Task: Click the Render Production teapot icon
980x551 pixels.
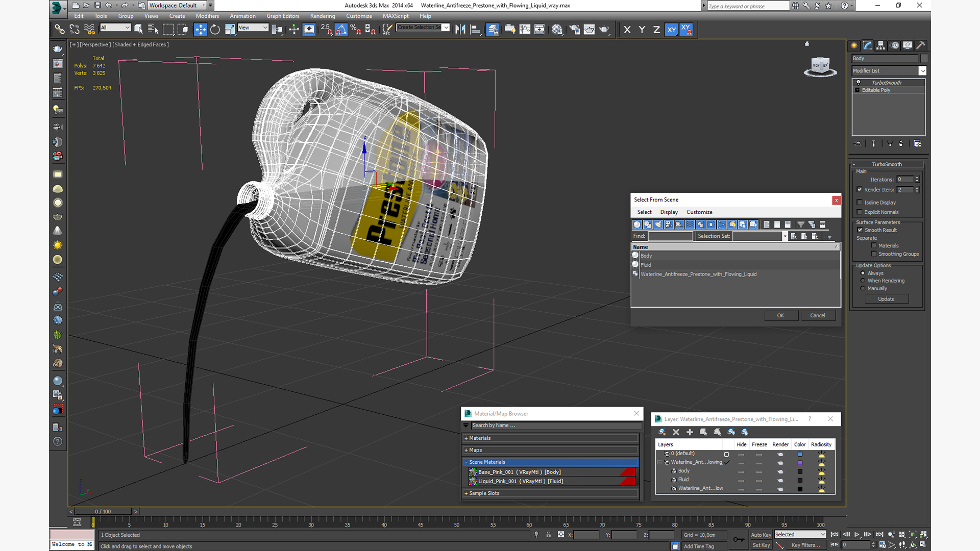Action: (x=604, y=29)
